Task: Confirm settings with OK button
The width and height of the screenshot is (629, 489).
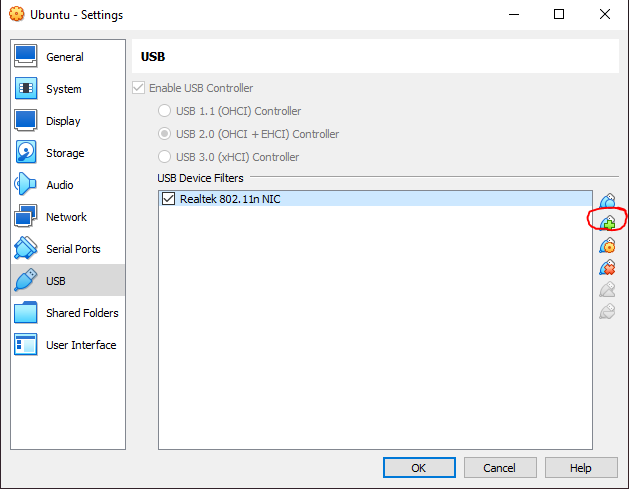Action: coord(419,468)
